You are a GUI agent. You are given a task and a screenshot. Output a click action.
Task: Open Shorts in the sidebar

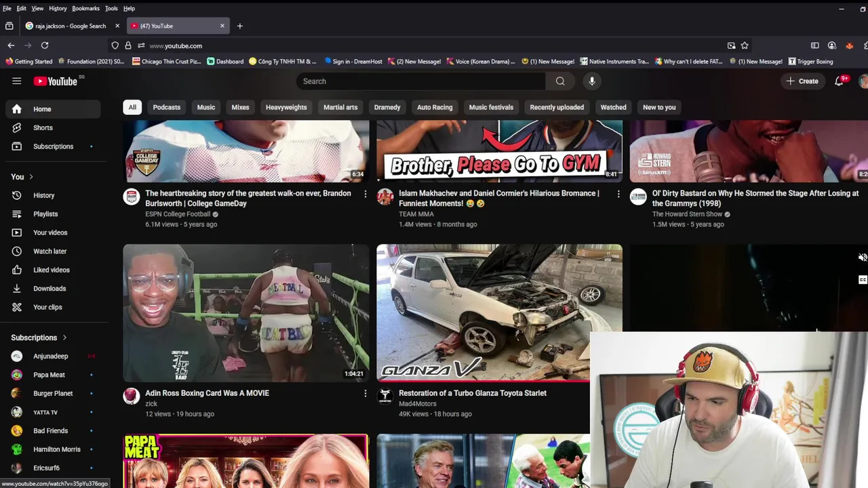(x=53, y=127)
